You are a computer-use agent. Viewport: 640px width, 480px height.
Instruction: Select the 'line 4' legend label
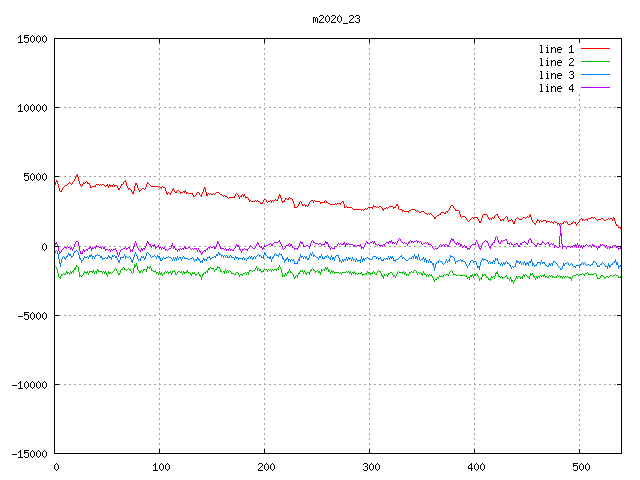click(556, 88)
